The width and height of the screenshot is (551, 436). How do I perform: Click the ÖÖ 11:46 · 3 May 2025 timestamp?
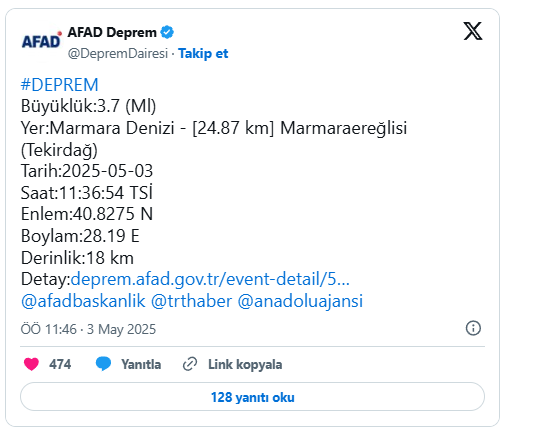point(88,329)
